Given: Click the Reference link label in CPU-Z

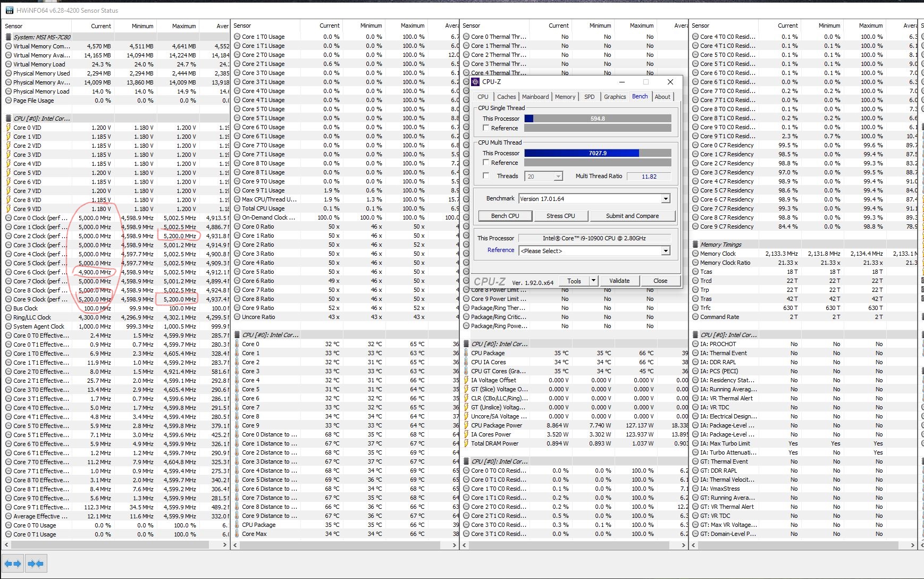Looking at the screenshot, I should pos(501,250).
